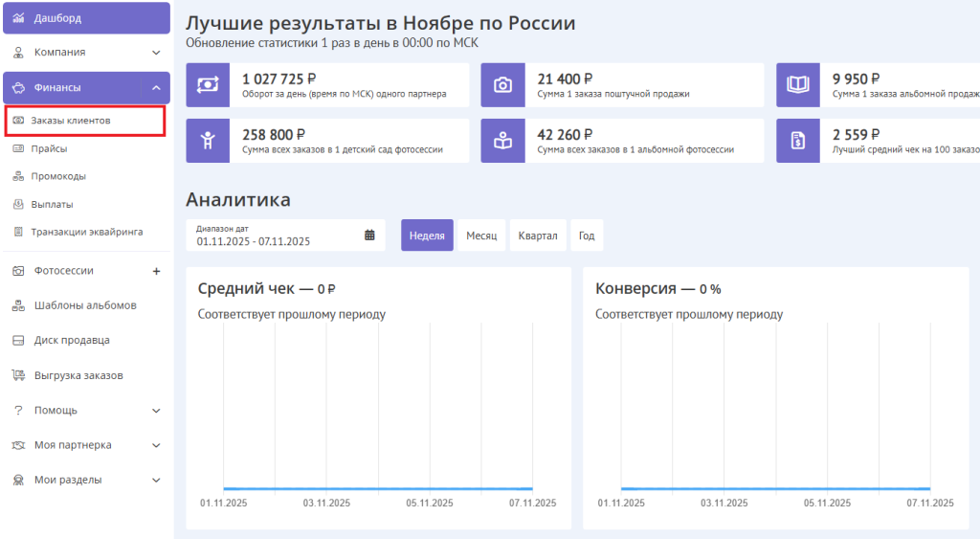This screenshot has width=980, height=539.
Task: Click the receipt icon beside 2 559 ₽
Action: point(797,141)
